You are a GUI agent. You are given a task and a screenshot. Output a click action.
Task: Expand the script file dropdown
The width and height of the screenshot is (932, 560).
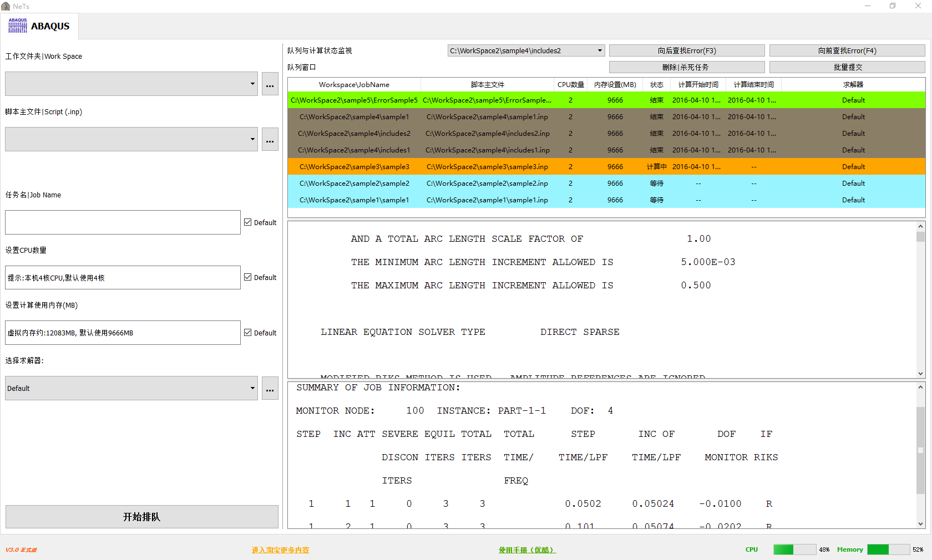pos(252,140)
